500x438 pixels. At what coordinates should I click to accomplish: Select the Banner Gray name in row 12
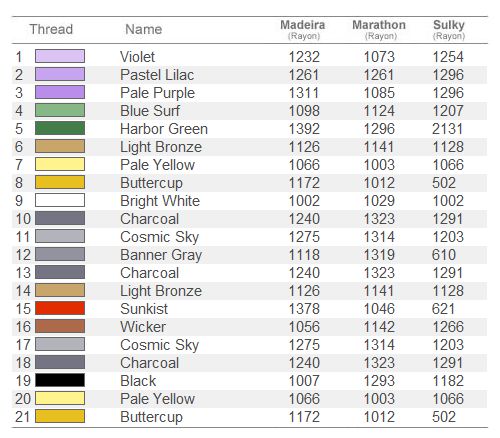pos(161,255)
